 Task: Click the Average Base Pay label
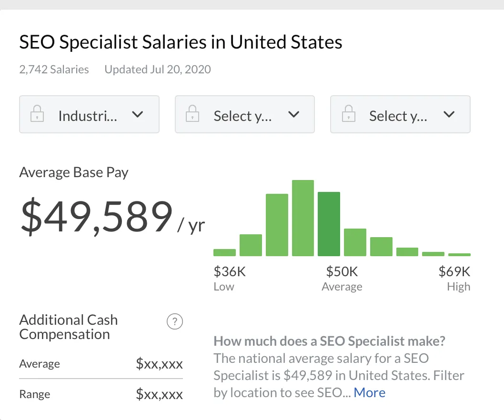pos(74,172)
